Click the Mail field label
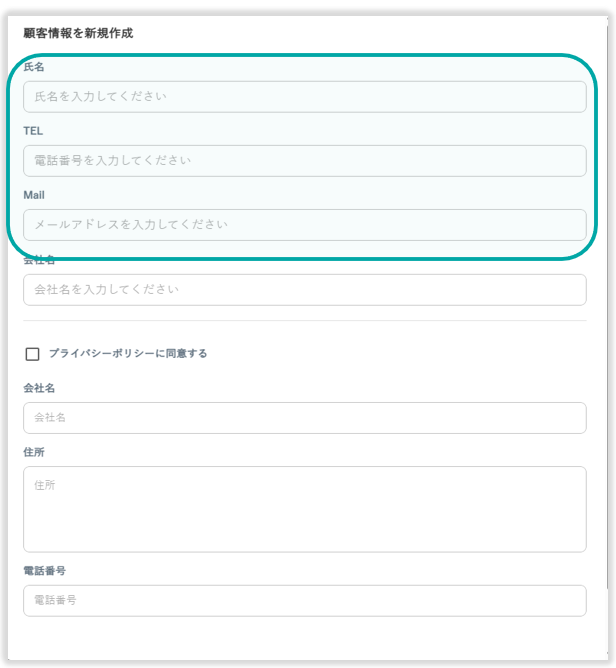Viewport: 616px width, 668px height. 34,195
